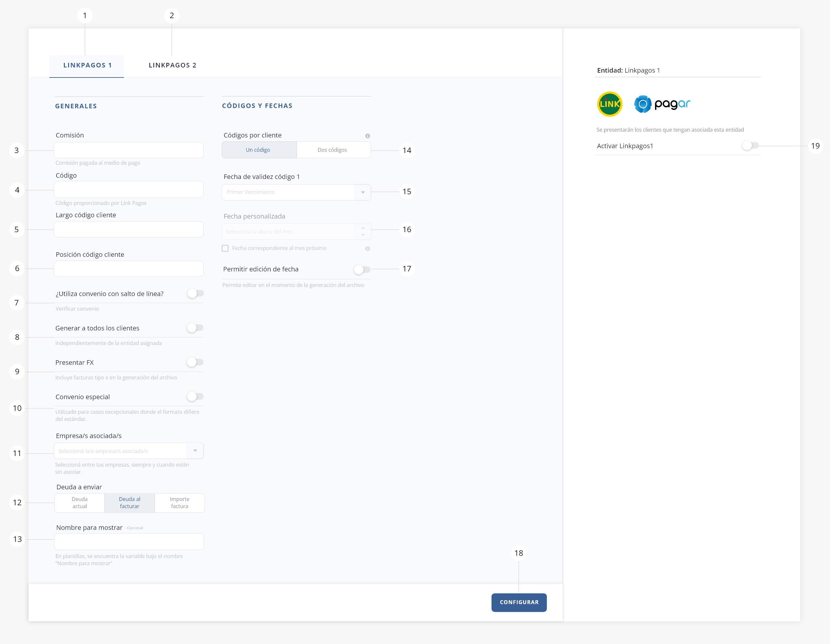The width and height of the screenshot is (830, 644).
Task: Enable the Convenio especial toggle
Action: (x=195, y=397)
